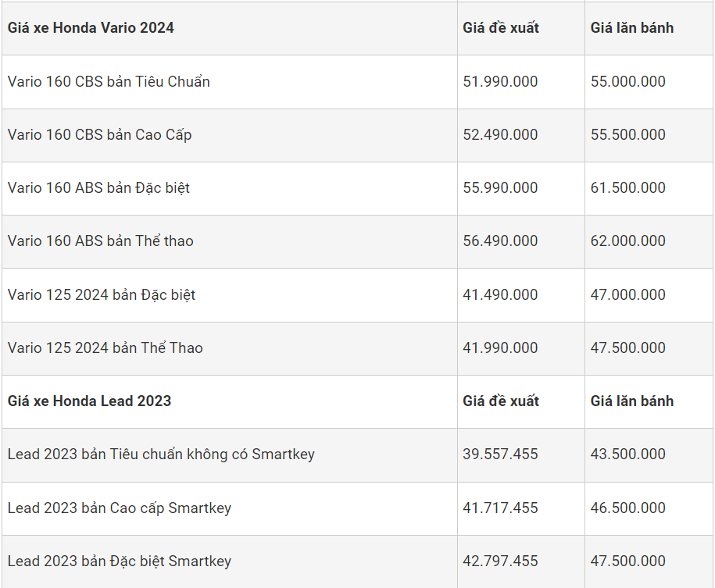The width and height of the screenshot is (715, 588).
Task: Click 'Vario 160 CBS bản Tiêu Chuẩn' cell
Action: pos(109,81)
